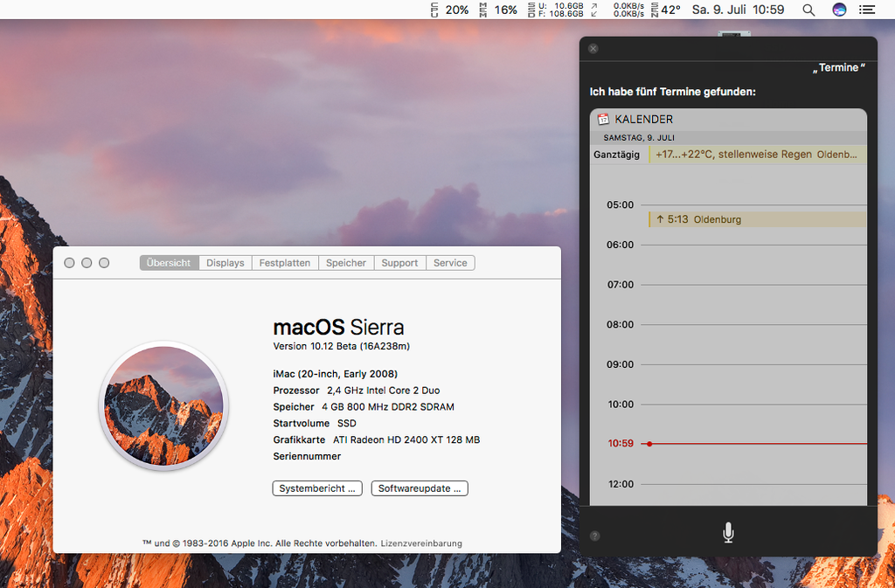Check MEM usage 16% in menu bar
The width and height of the screenshot is (895, 588).
(498, 10)
